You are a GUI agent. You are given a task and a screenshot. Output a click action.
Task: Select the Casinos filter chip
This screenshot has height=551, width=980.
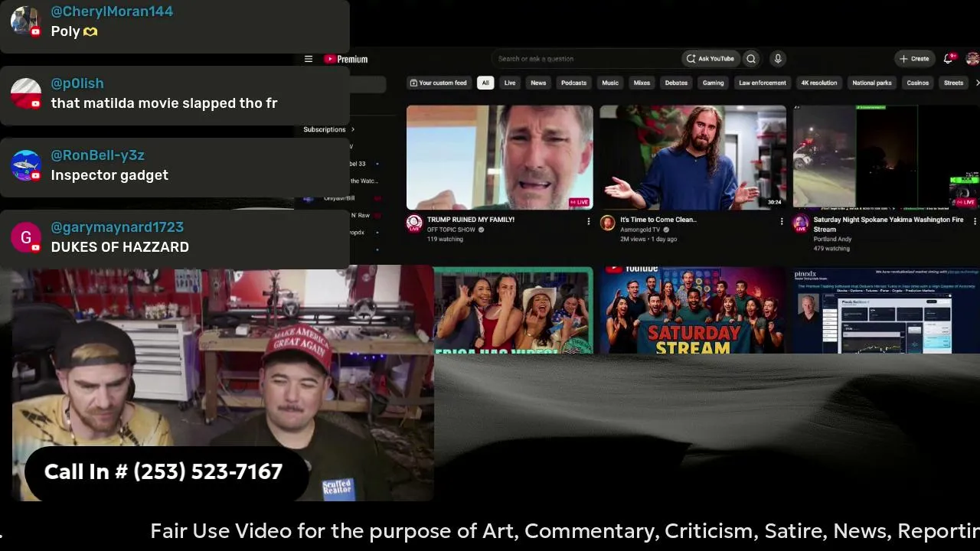coord(918,83)
